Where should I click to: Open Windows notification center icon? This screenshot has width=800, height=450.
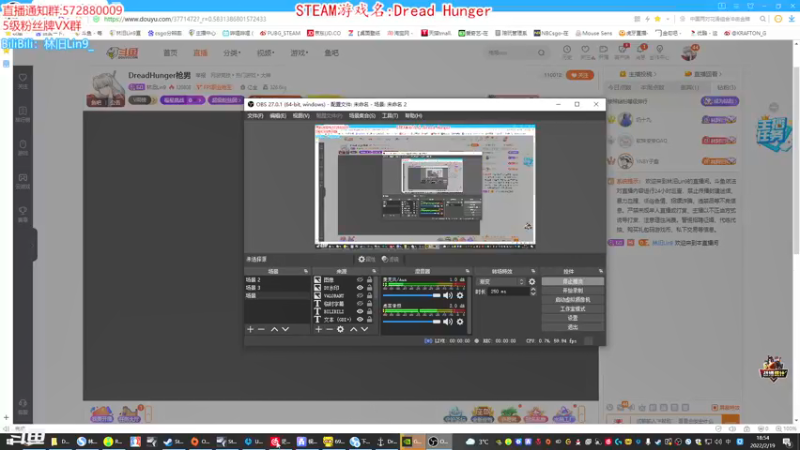pyautogui.click(x=788, y=442)
